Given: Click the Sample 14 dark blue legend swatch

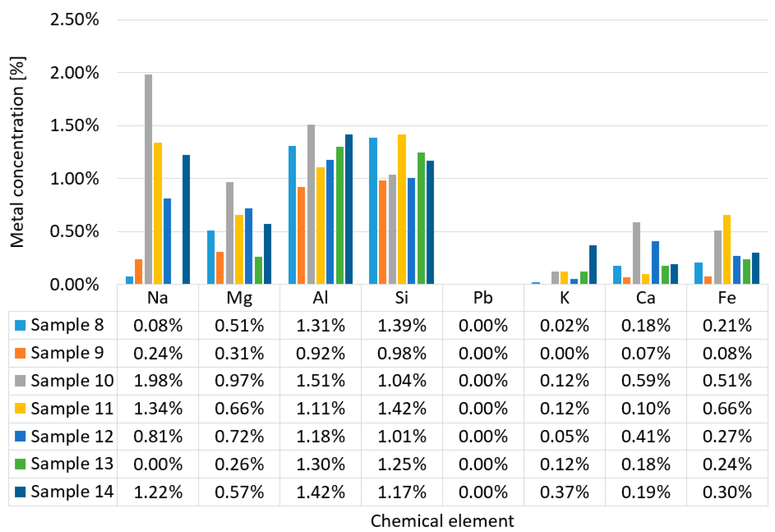Looking at the screenshot, I should [x=20, y=492].
